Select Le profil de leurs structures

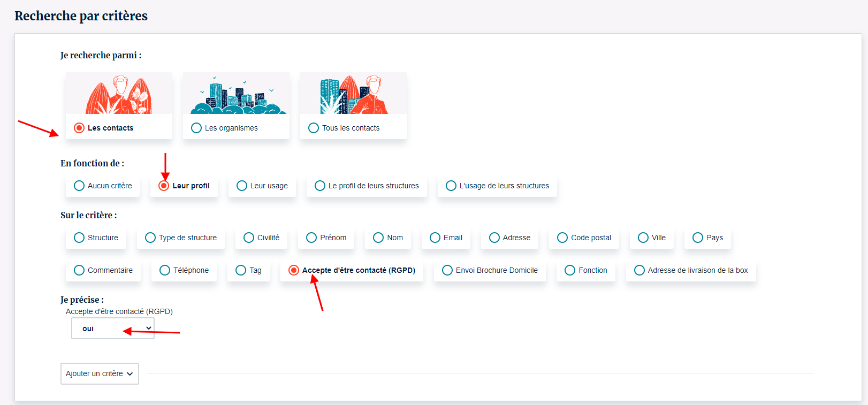[320, 186]
